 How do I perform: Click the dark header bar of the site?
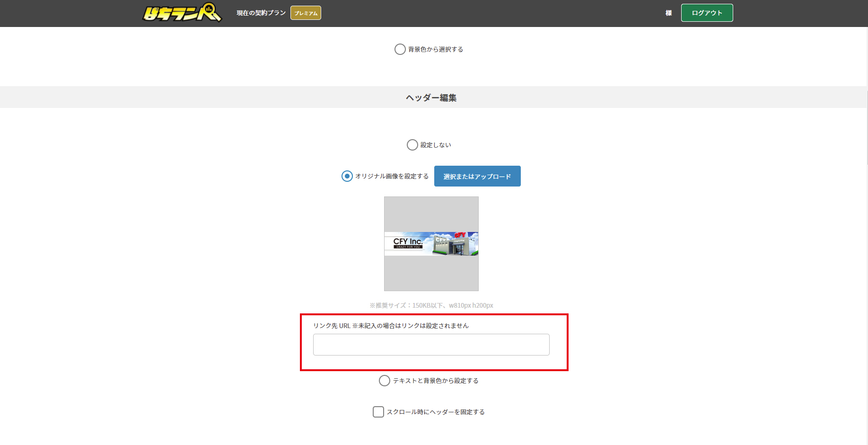point(473,13)
